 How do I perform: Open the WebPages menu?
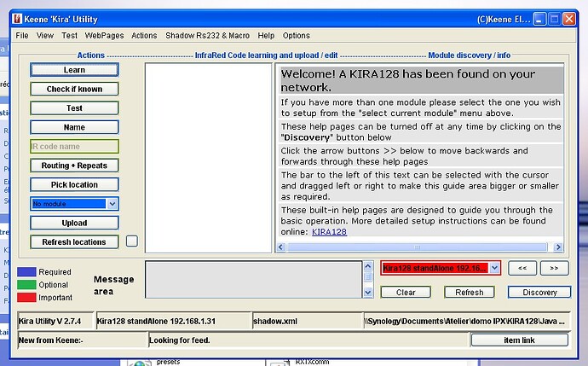pyautogui.click(x=104, y=35)
